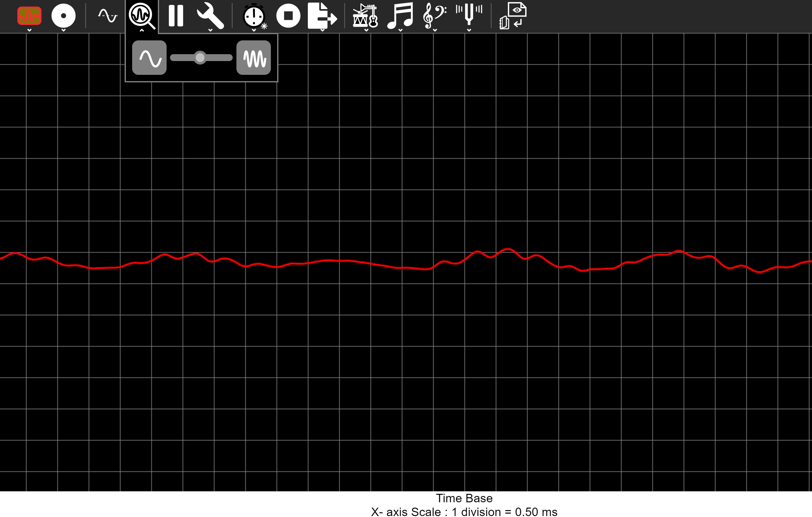812x517 pixels.
Task: Click the stop recording circle button
Action: tap(288, 16)
